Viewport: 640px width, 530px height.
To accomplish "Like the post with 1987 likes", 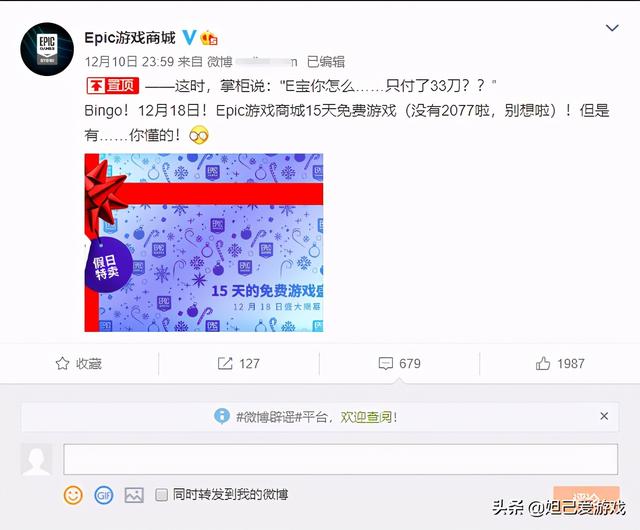I will click(560, 363).
